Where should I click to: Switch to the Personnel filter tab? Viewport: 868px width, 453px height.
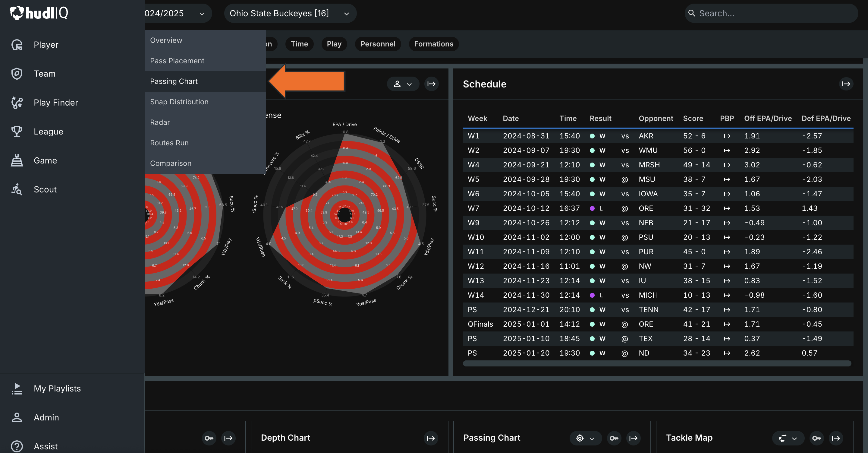click(378, 44)
